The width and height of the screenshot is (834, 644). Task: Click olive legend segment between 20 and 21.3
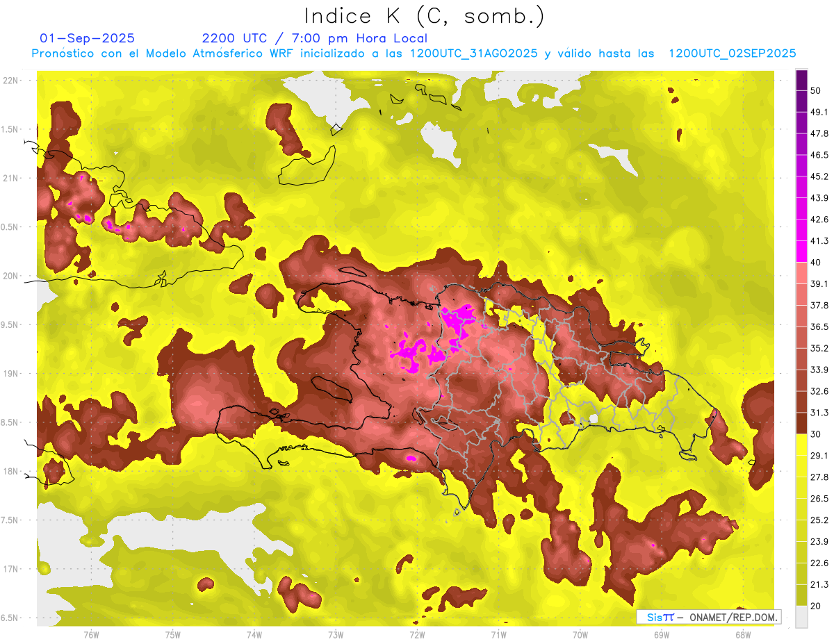pos(801,595)
